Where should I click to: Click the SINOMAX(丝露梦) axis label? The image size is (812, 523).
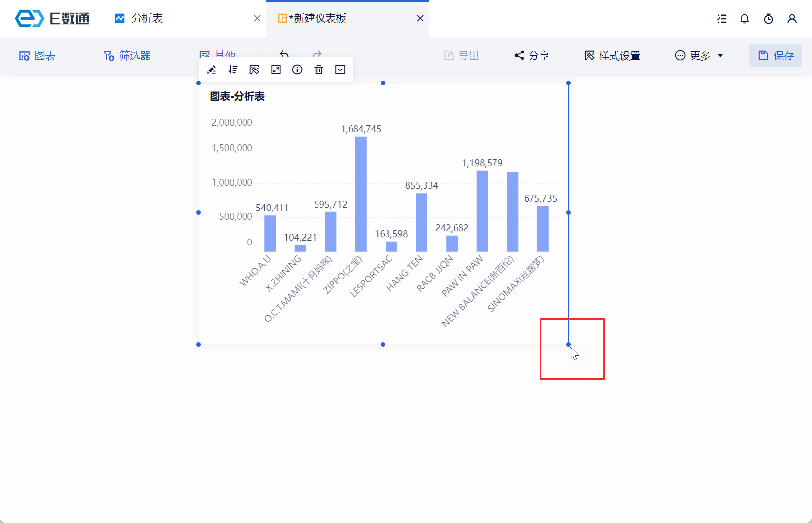(x=516, y=283)
